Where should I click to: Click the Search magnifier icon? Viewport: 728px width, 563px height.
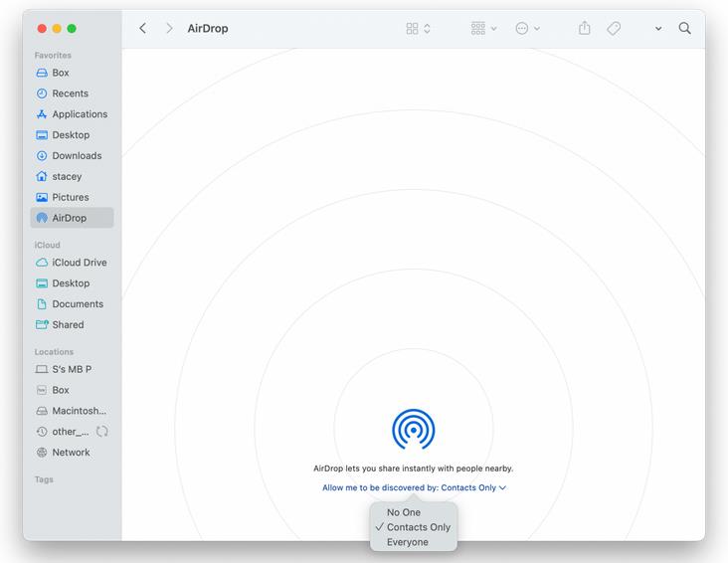[x=684, y=28]
